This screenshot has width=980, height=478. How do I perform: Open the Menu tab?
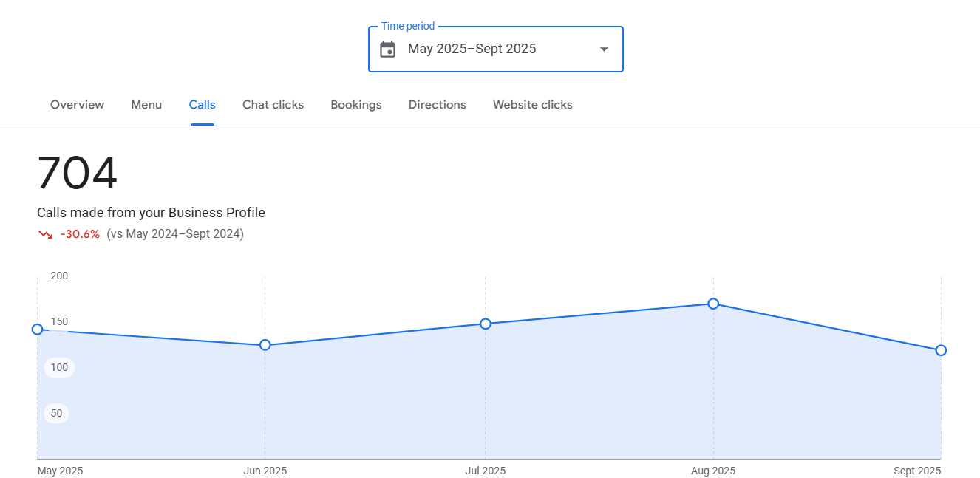point(146,105)
